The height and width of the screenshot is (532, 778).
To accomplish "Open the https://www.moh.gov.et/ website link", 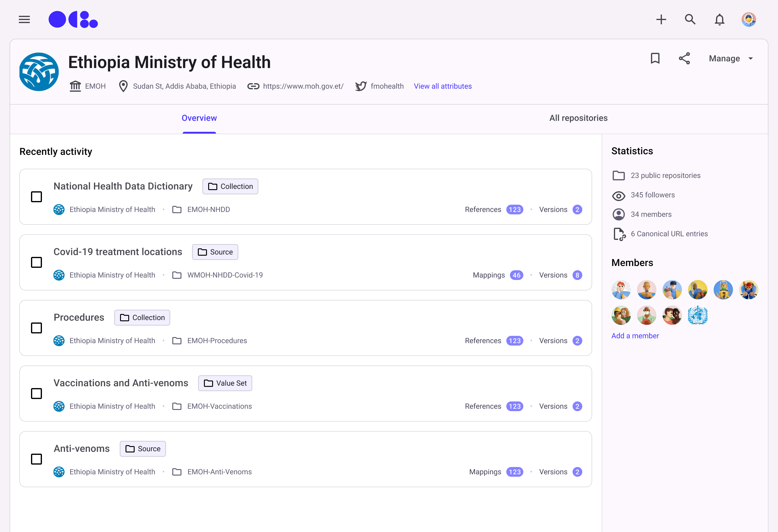I will pyautogui.click(x=303, y=86).
